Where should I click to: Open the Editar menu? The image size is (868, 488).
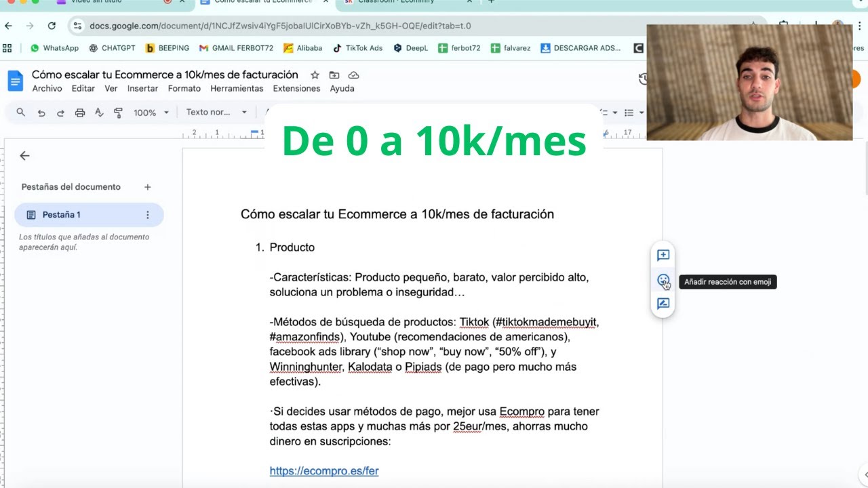[83, 89]
